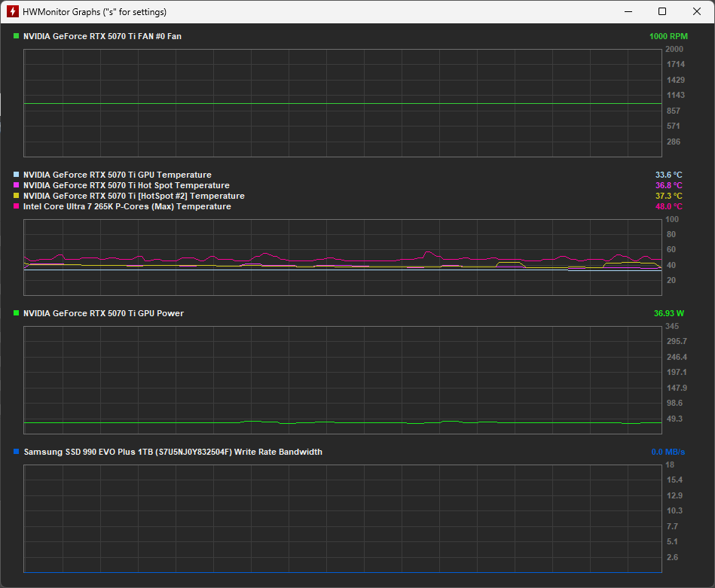Click the green swatch beside FAN #0 Fan
The image size is (715, 588).
pyautogui.click(x=17, y=36)
